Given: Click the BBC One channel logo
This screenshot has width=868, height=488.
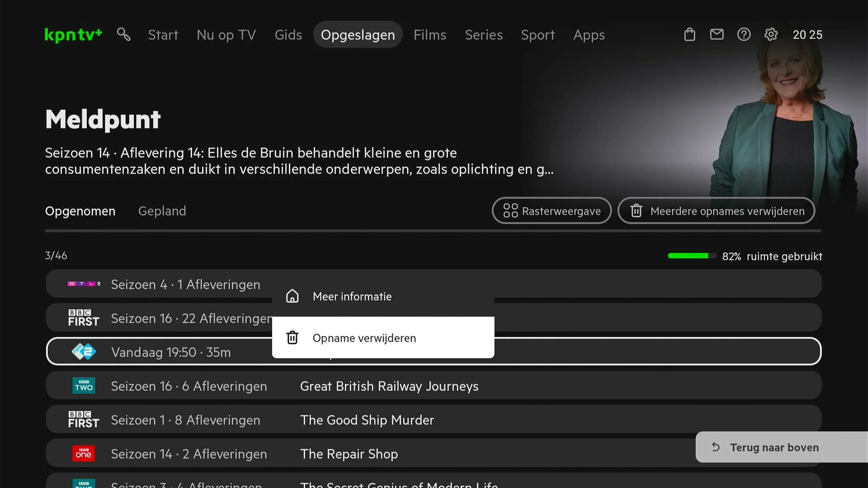Looking at the screenshot, I should point(84,454).
